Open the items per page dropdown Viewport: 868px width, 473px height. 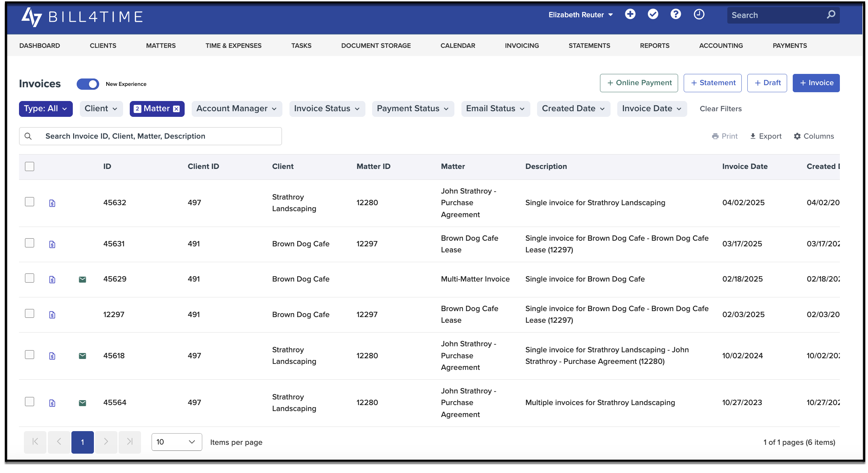click(x=177, y=442)
